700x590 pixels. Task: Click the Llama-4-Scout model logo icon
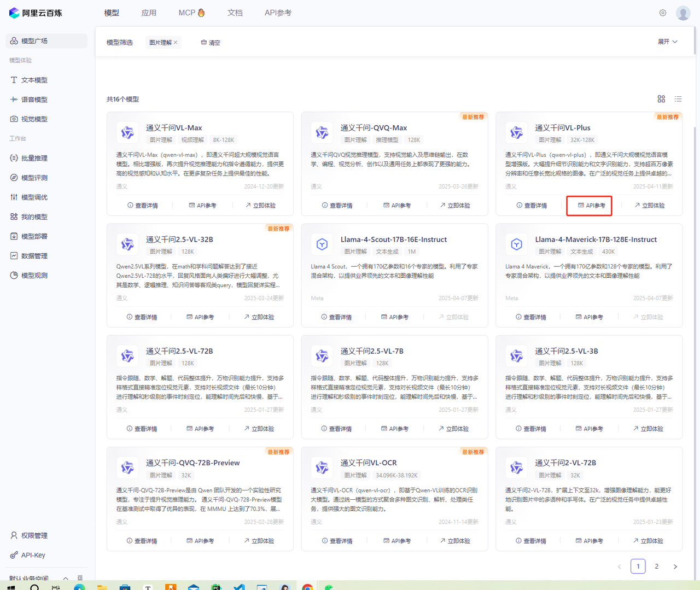point(322,244)
